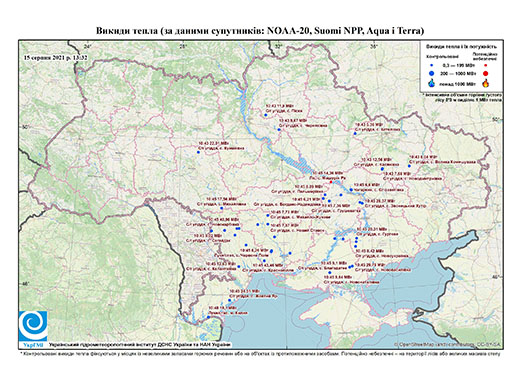The height and width of the screenshot is (368, 520).
Task: Click the UkrHMI spiral logo
Action: point(33,326)
